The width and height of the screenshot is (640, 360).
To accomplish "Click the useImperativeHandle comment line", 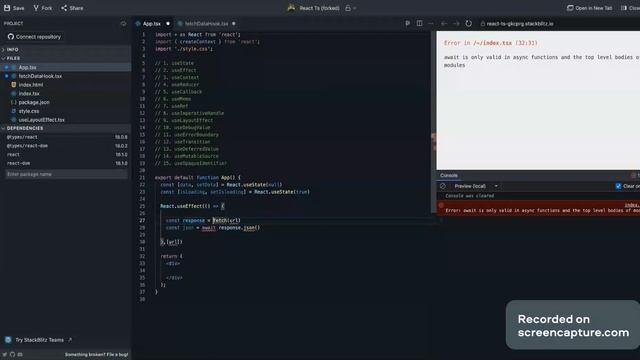I will [189, 113].
